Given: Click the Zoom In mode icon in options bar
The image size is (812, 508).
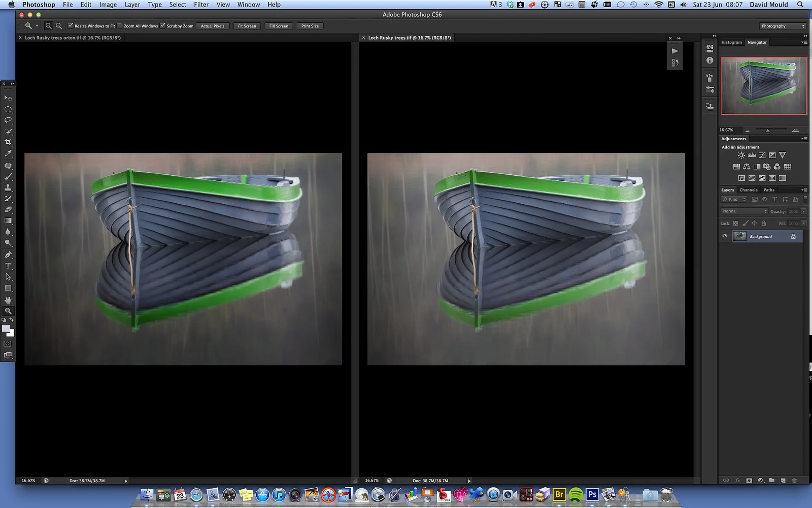Looking at the screenshot, I should pos(49,26).
